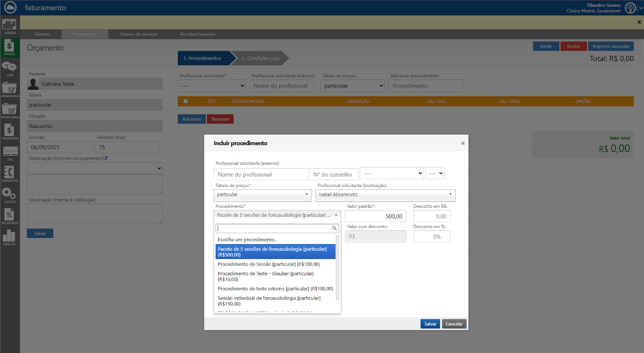This screenshot has width=644, height=353.
Task: Click the Desconto em R$ field
Action: (x=432, y=216)
